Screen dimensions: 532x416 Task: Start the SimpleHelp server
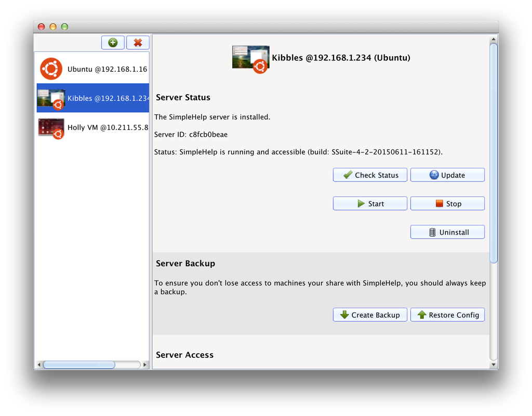point(370,204)
